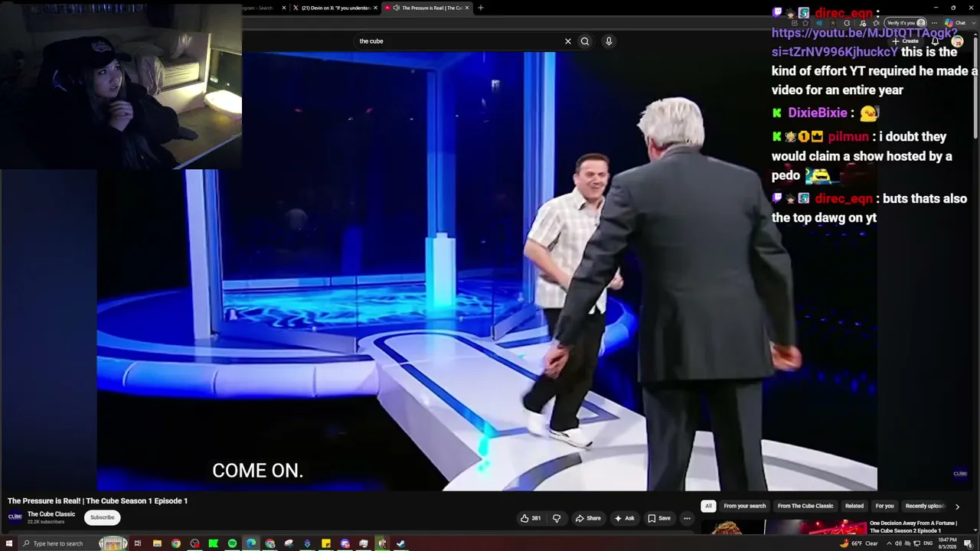Viewport: 980px width, 551px height.
Task: Select the All filter chip
Action: click(708, 506)
